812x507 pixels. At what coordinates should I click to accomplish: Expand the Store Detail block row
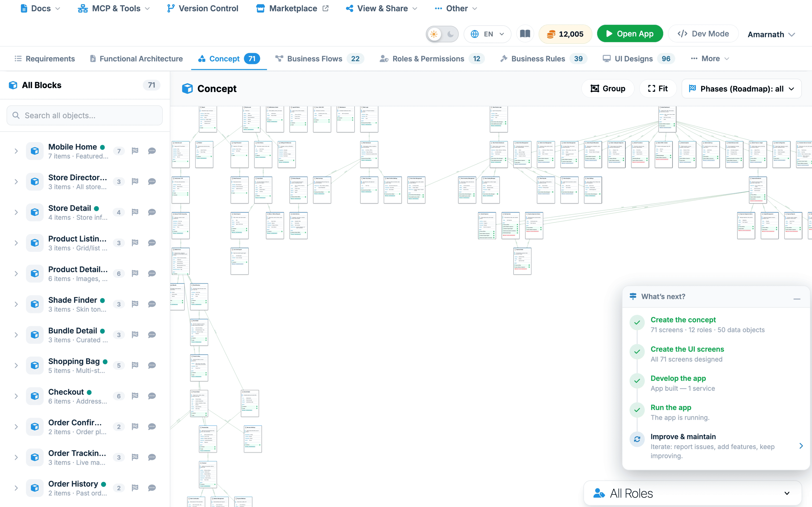[x=16, y=212]
